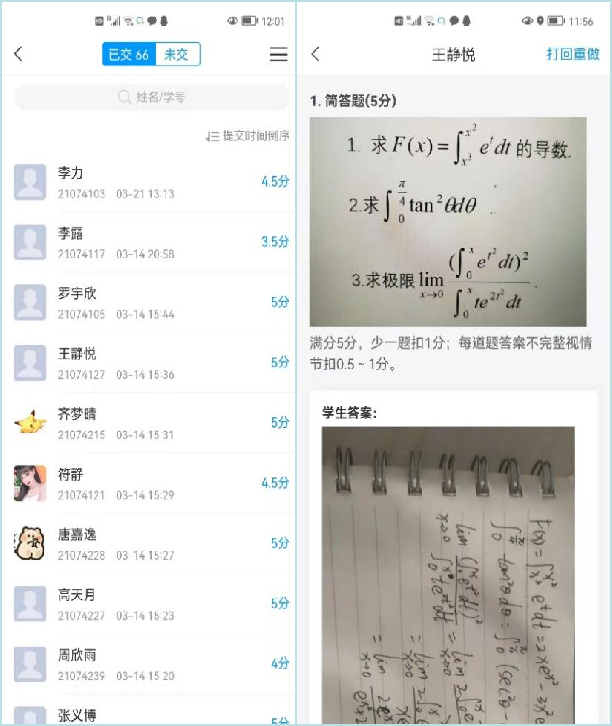
Task: Switch to 未交 tab
Action: pos(178,54)
